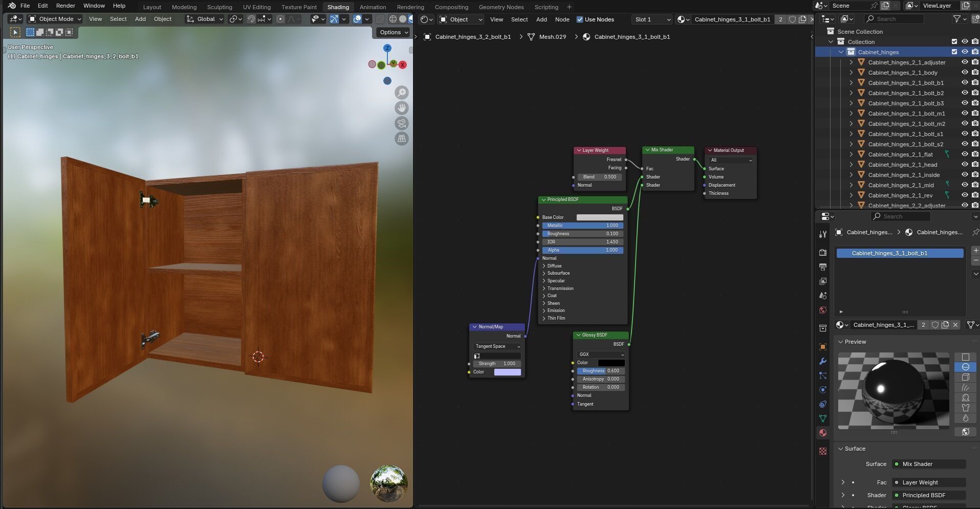Open the Global transform orientation dropdown
Screen dimensions: 980x509
tap(205, 19)
